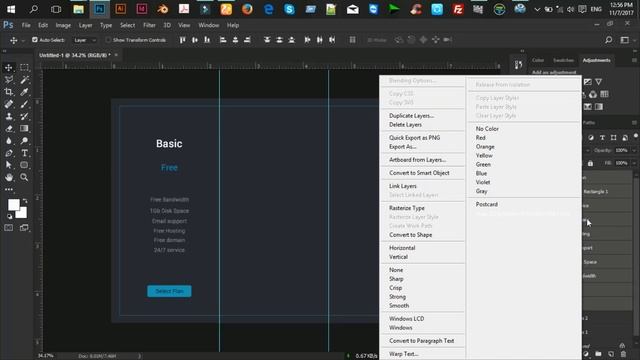Toggle Quick Mask mode

(x=9, y=228)
